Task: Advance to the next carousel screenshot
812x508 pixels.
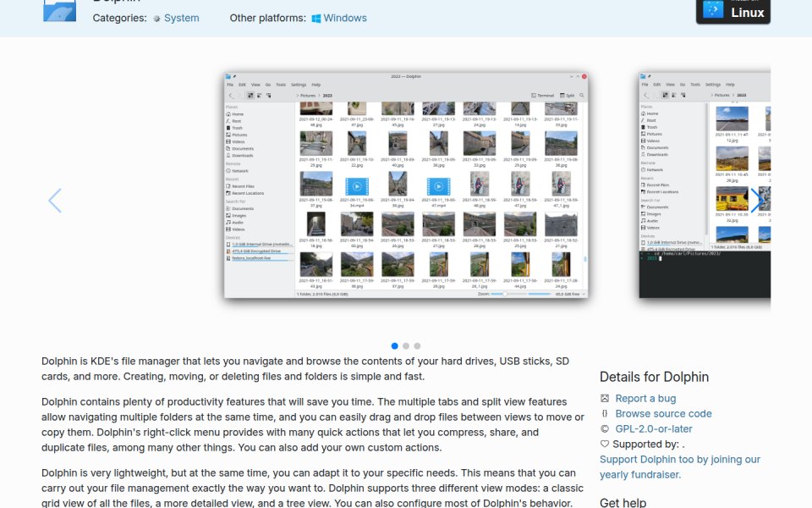Action: (x=757, y=200)
